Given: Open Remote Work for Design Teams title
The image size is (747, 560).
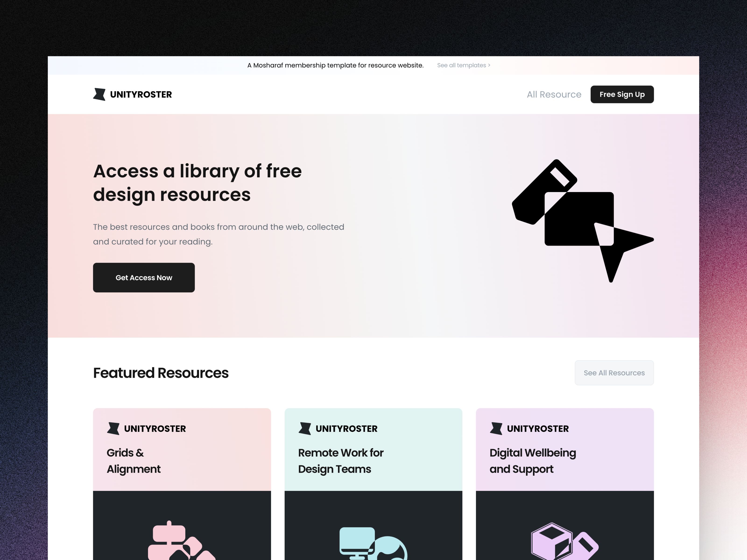Looking at the screenshot, I should pyautogui.click(x=341, y=461).
